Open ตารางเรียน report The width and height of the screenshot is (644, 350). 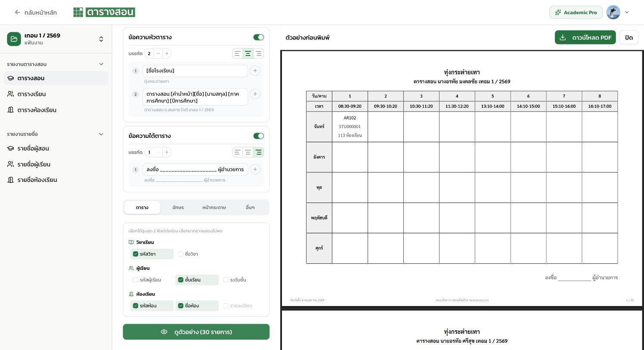[56, 94]
